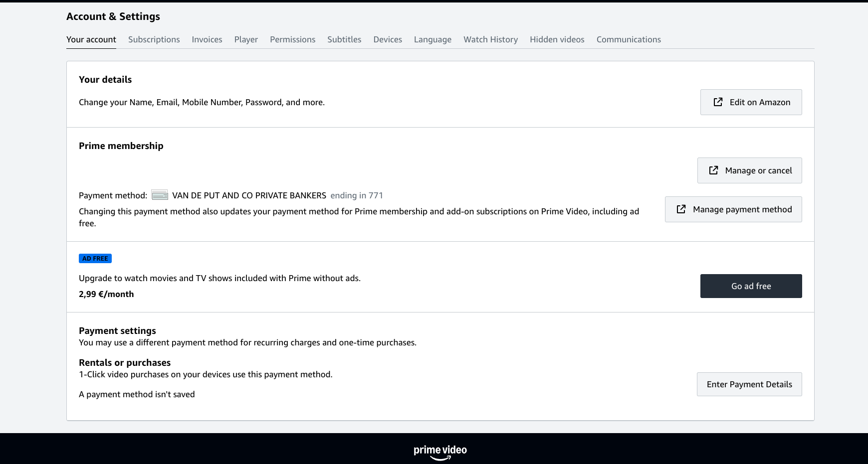Switch to the Devices tab
Screen dimensions: 868x464
[388, 39]
